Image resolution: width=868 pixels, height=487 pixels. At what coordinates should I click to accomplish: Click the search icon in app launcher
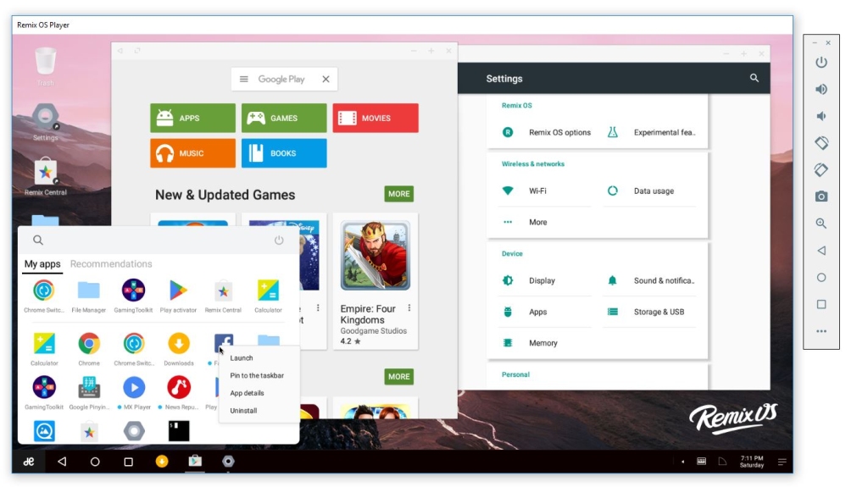coord(37,241)
